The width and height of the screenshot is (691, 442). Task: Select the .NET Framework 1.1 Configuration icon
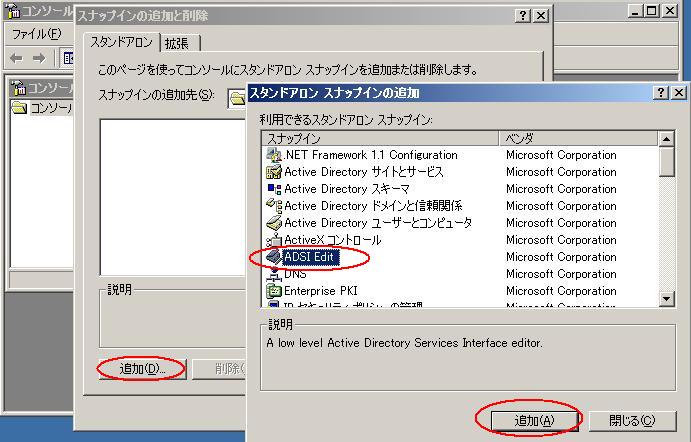click(x=274, y=155)
